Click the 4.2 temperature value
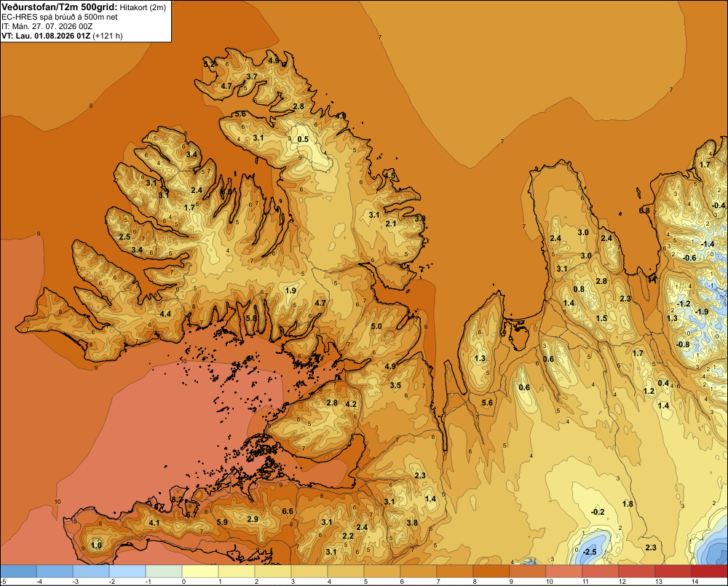Screen dimensions: 728x586 pyautogui.click(x=351, y=404)
